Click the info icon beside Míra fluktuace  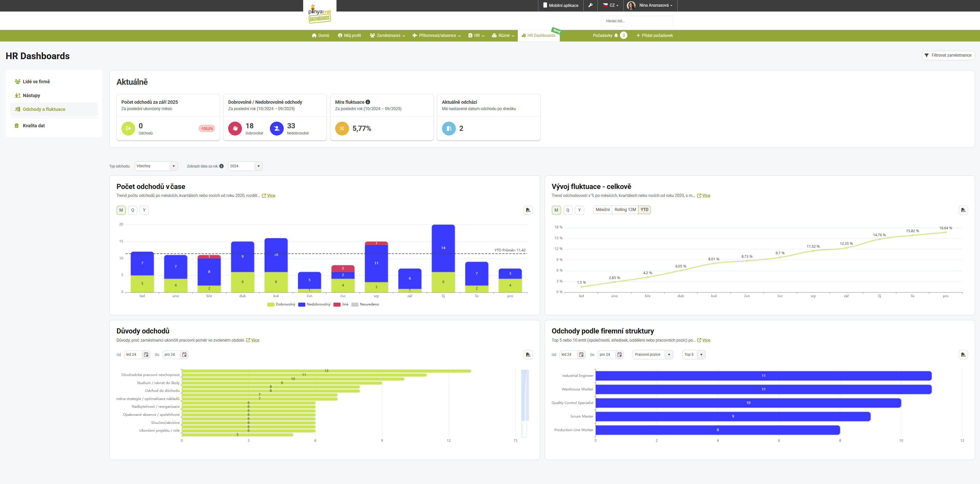point(368,102)
